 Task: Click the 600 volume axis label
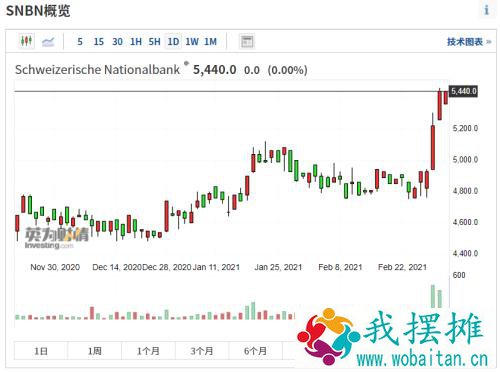[459, 275]
